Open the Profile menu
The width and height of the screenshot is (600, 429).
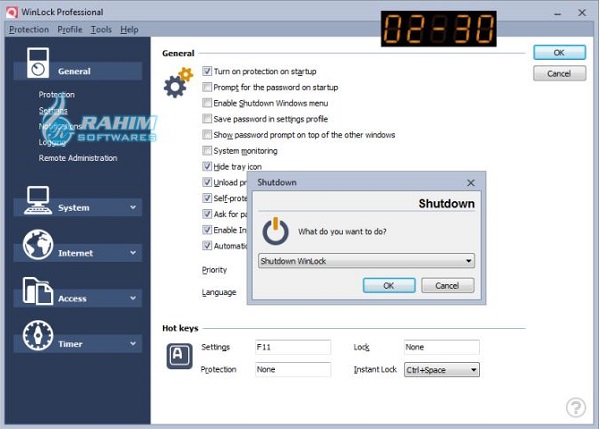pyautogui.click(x=70, y=29)
